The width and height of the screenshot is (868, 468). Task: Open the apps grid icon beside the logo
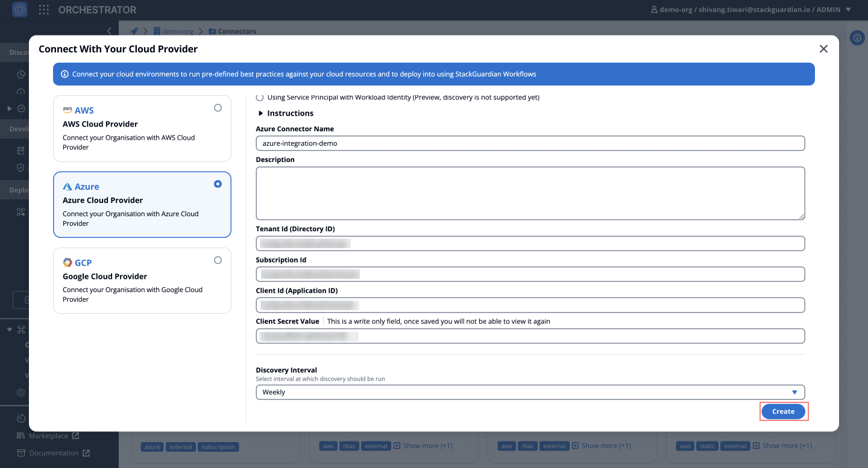point(43,9)
